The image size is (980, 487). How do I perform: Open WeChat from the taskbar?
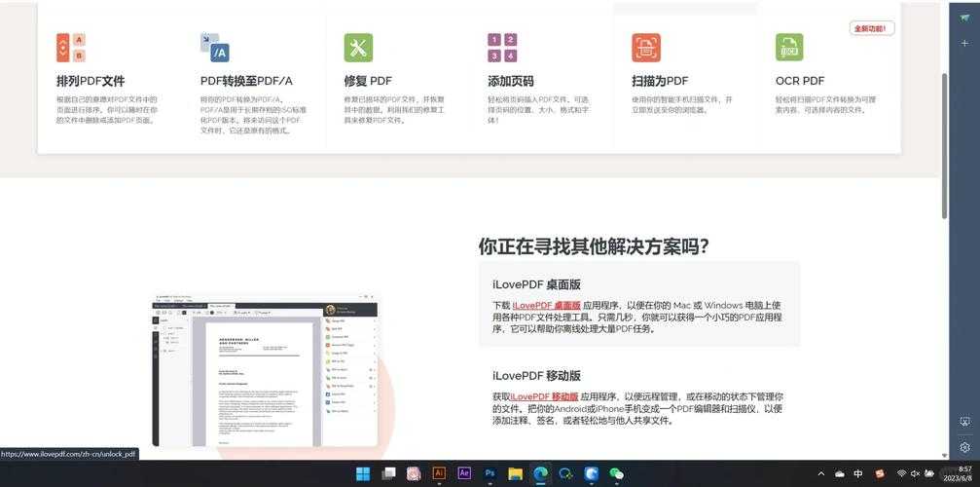[x=616, y=473]
